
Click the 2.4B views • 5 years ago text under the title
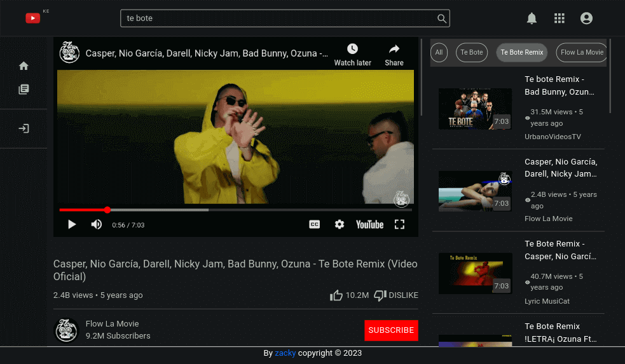coord(98,295)
